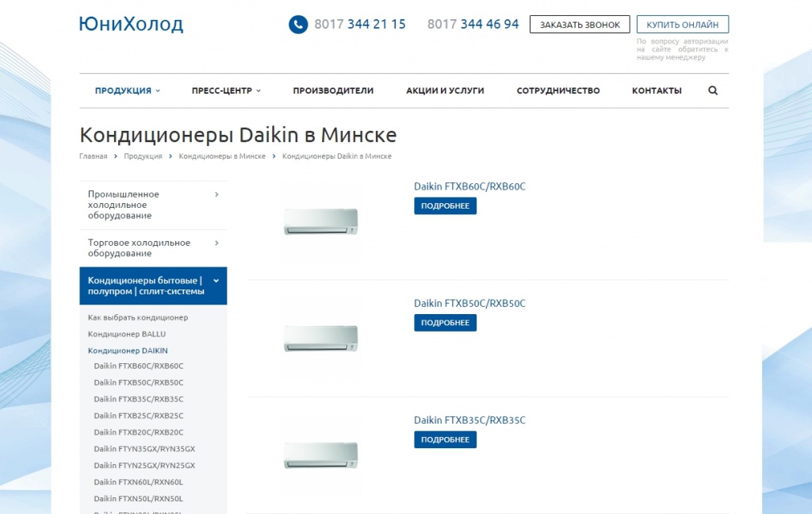Open Daikin FTXB35C/RXB35C product title
This screenshot has height=514, width=812.
[x=469, y=420]
